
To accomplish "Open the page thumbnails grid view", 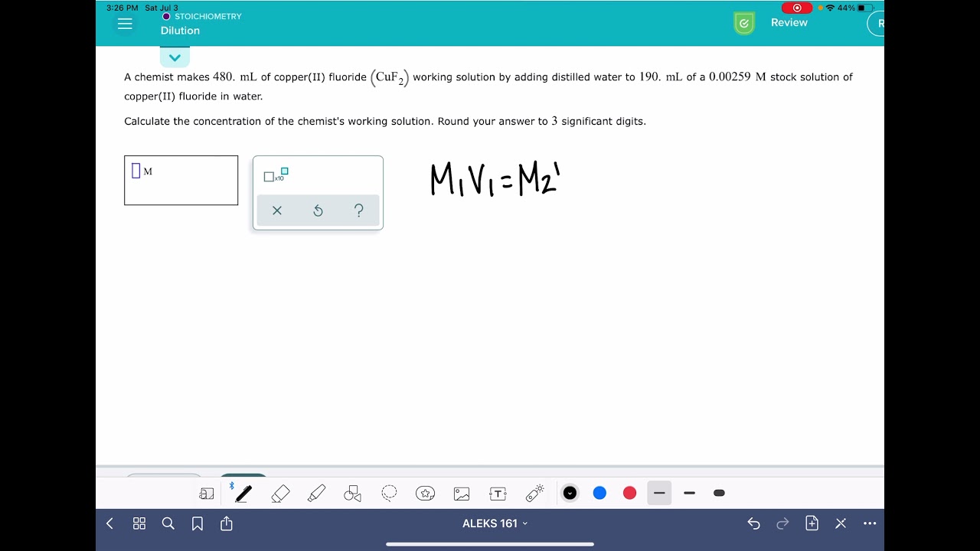I will (139, 523).
